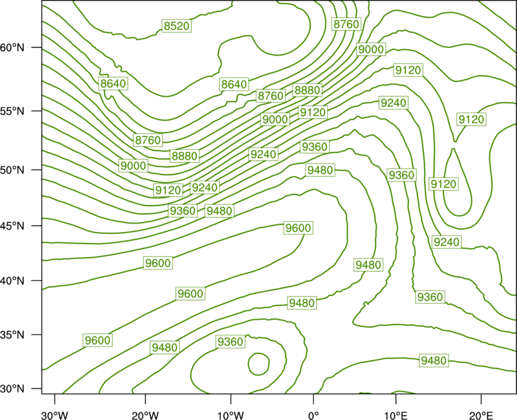The width and height of the screenshot is (517, 420).
Task: Select the 55°N latitude axis label
Action: click(x=12, y=110)
